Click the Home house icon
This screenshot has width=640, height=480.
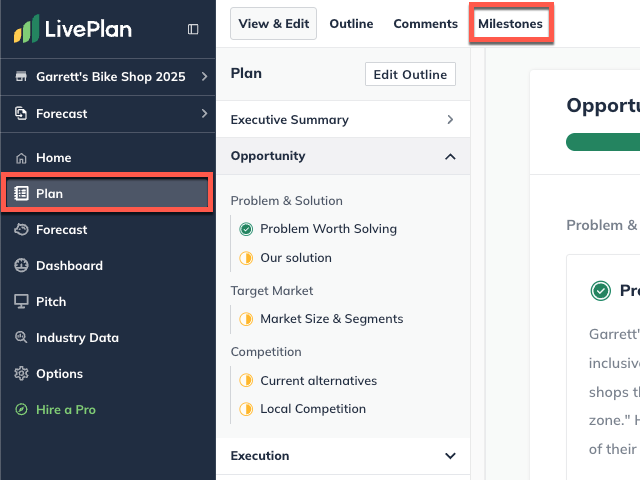coord(21,158)
